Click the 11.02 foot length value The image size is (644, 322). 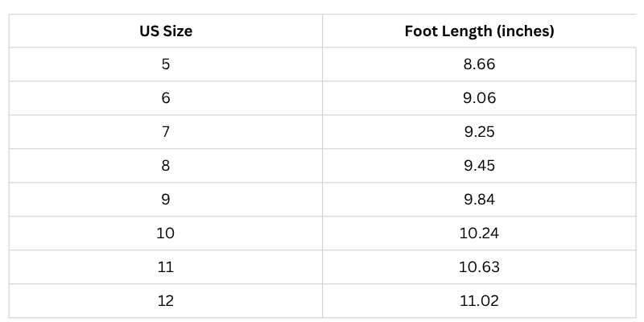coord(479,301)
